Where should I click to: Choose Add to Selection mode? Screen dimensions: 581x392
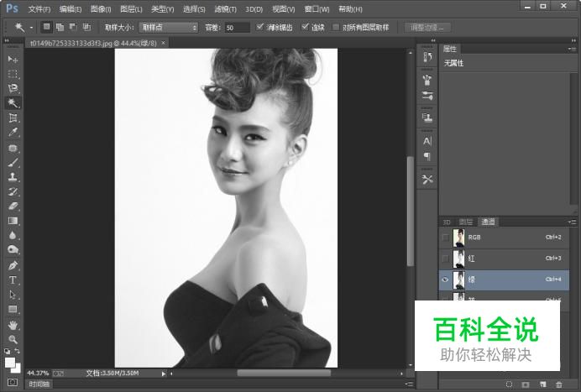pyautogui.click(x=60, y=27)
